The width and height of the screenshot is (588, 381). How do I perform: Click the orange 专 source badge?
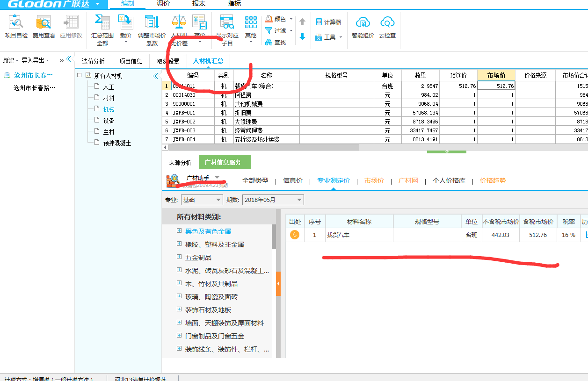295,235
